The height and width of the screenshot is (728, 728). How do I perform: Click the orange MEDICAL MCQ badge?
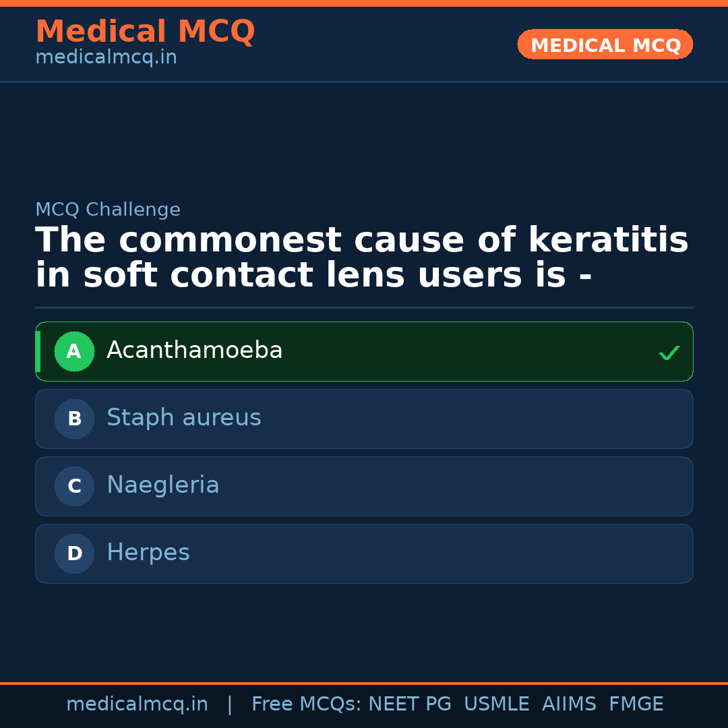605,44
